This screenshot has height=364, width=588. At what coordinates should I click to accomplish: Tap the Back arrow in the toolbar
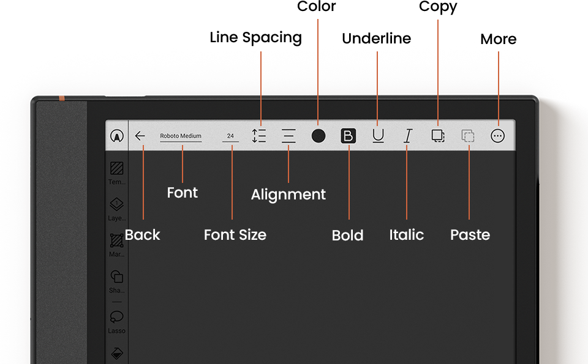point(140,136)
